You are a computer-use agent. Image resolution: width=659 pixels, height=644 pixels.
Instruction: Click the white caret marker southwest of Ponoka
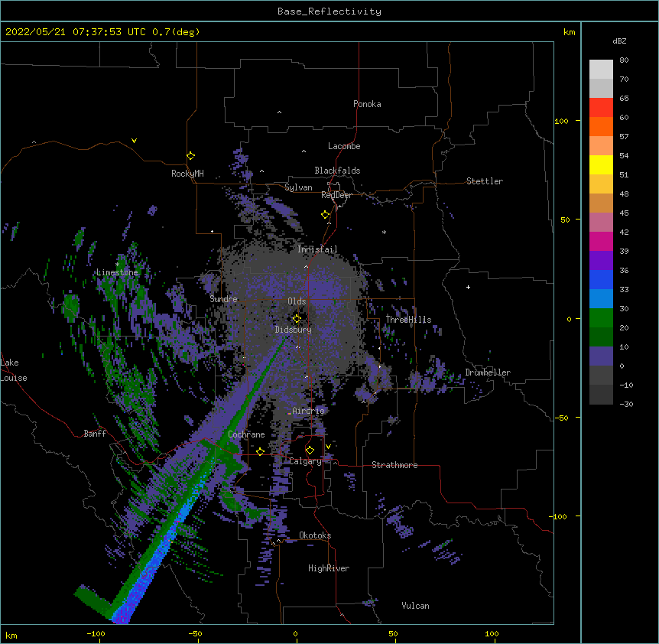[x=279, y=112]
